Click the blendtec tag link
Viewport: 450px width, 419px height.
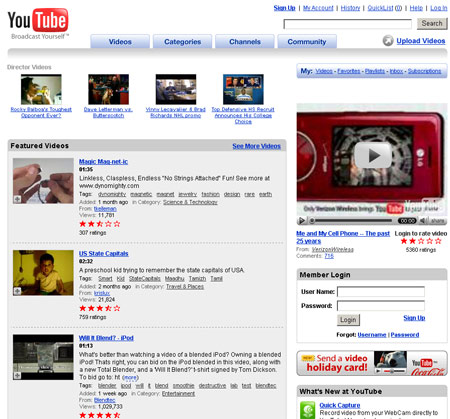coord(266,385)
